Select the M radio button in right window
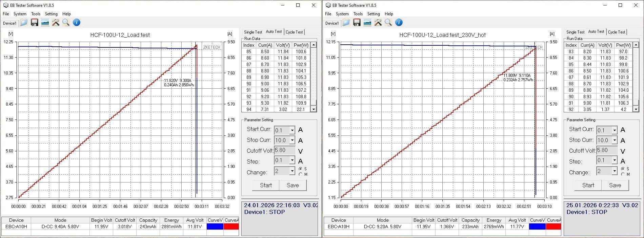 [623, 174]
